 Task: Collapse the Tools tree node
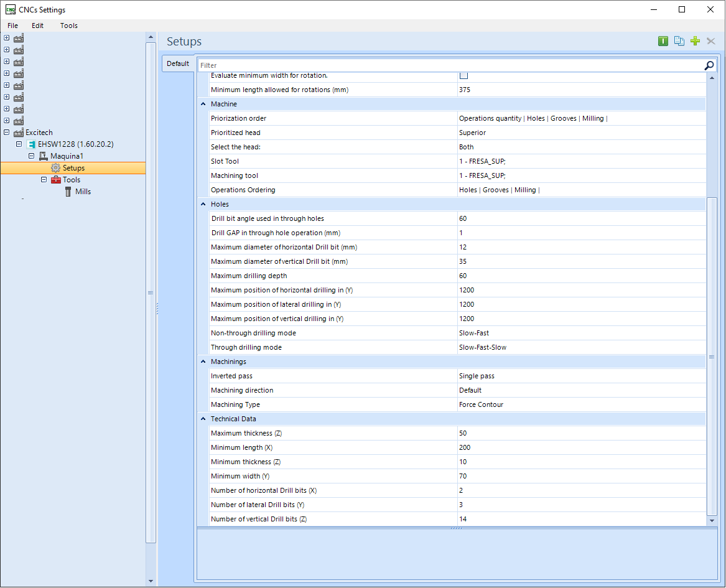44,180
